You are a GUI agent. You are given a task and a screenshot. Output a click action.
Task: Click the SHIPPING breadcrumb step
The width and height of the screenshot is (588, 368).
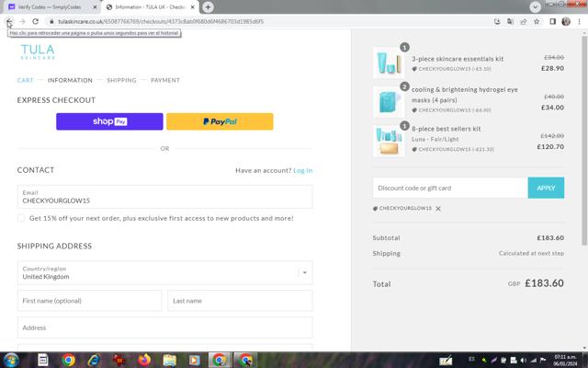(121, 80)
